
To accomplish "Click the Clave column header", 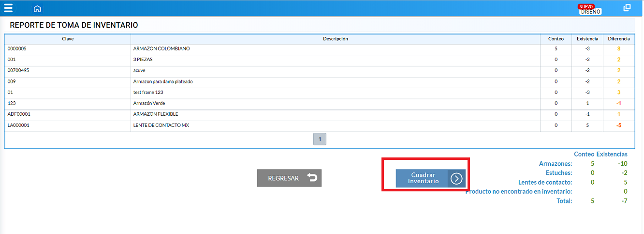I will pyautogui.click(x=68, y=39).
